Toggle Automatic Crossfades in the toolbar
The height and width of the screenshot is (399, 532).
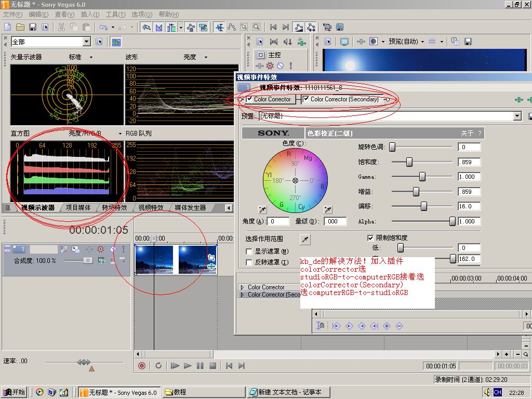pos(159,27)
